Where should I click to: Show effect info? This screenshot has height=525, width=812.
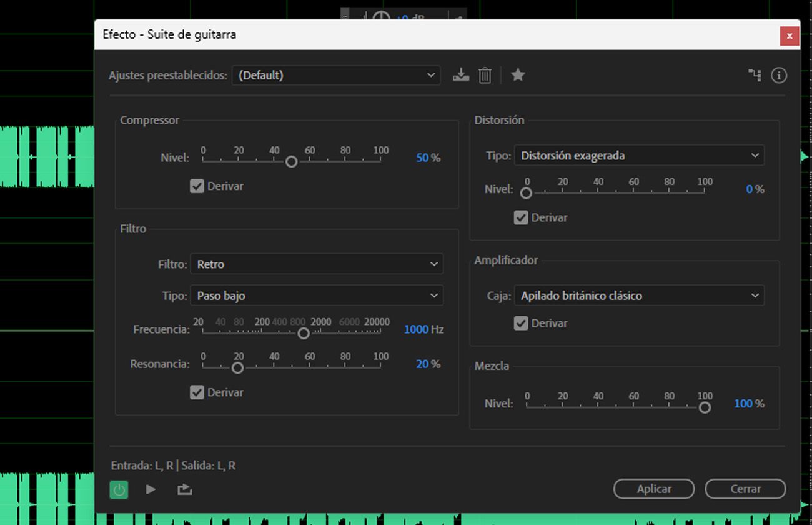point(779,75)
